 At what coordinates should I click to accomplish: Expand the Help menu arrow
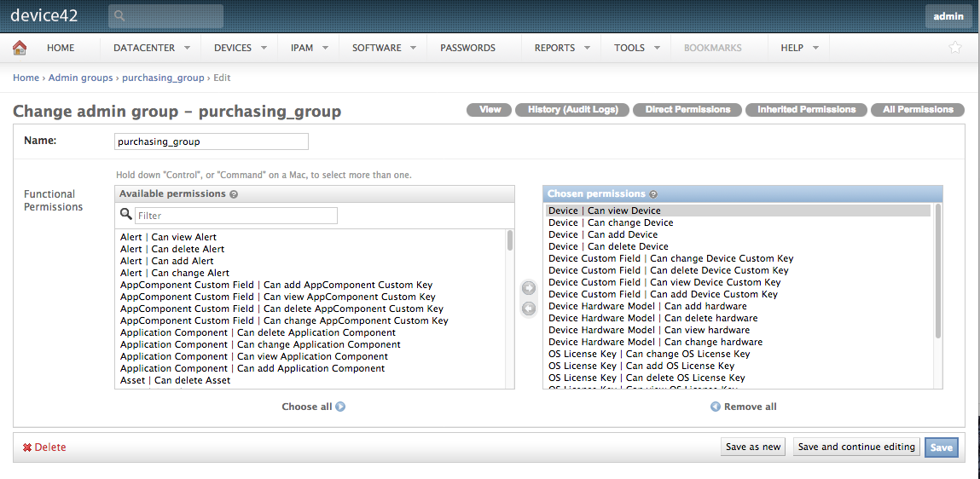click(815, 48)
